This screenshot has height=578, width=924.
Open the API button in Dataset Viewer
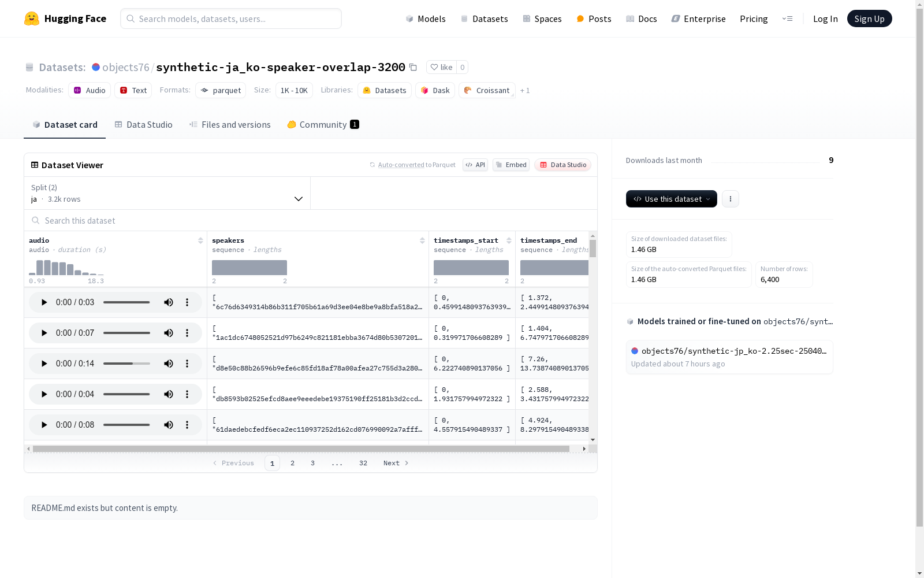475,165
